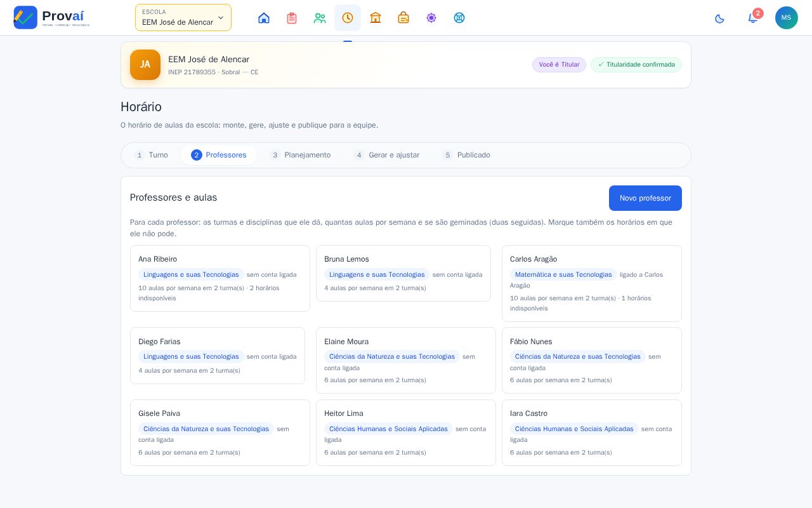The image size is (812, 508).
Task: Click Heitor Lima's Ciências Humanas e Sociais Aplicadas tag
Action: (x=388, y=429)
